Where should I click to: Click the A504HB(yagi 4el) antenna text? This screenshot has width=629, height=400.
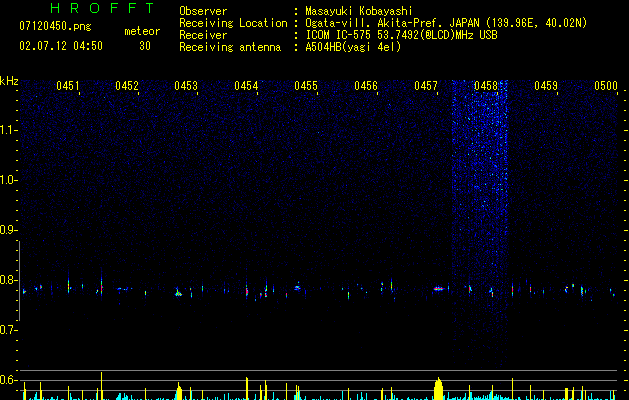[353, 47]
